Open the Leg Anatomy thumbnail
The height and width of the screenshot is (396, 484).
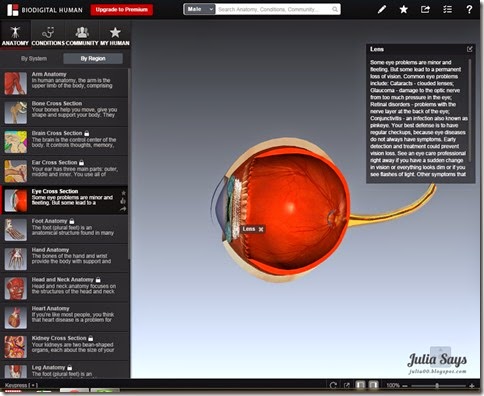point(16,371)
